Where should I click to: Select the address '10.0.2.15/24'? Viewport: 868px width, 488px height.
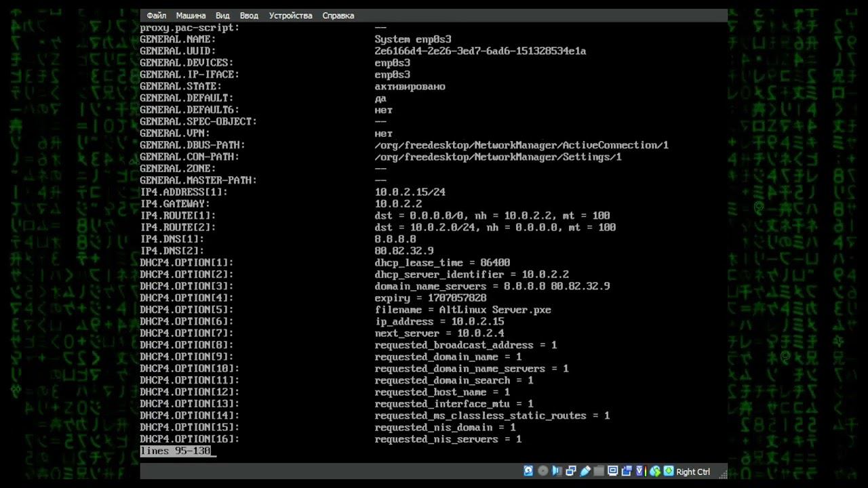[410, 192]
